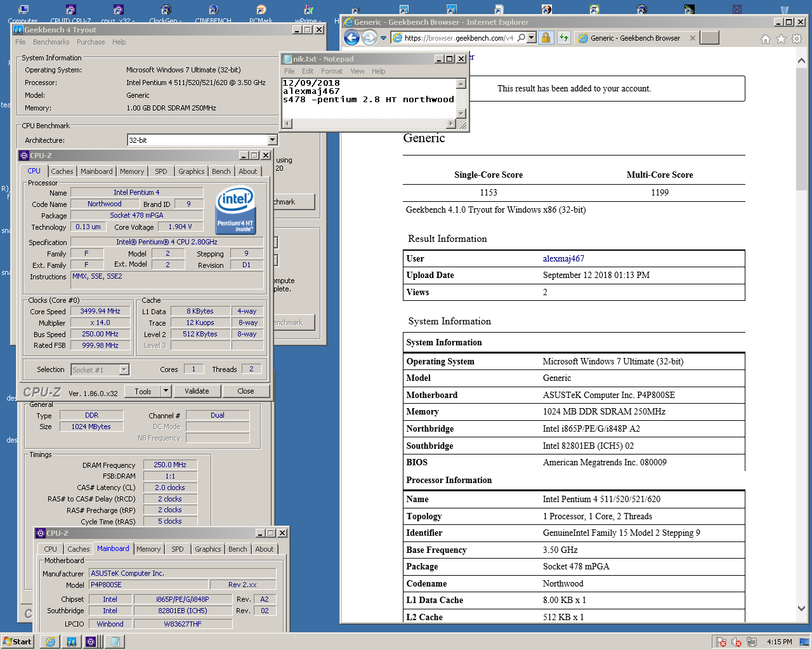The width and height of the screenshot is (812, 650).
Task: Click the security lock icon in address bar
Action: click(546, 38)
